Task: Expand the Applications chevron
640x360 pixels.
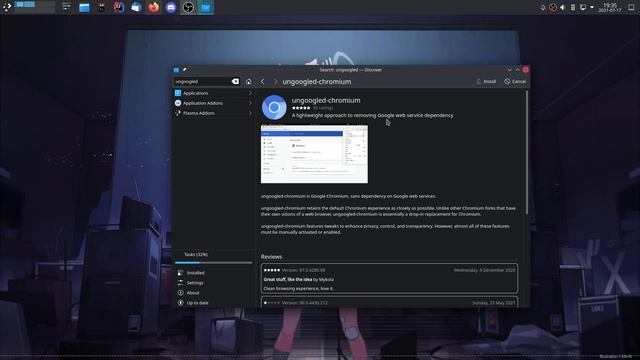Action: pos(250,93)
